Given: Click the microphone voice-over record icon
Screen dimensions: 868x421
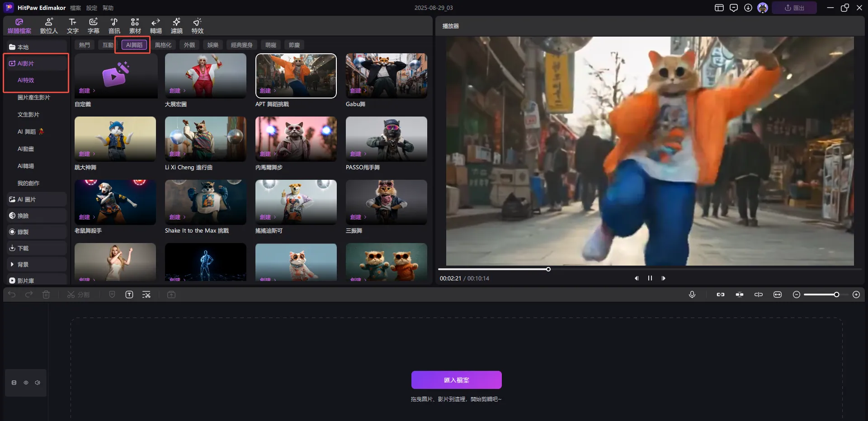Looking at the screenshot, I should tap(692, 295).
